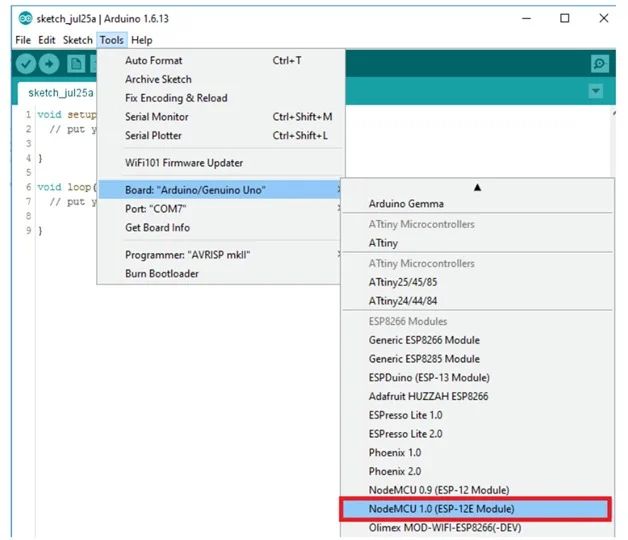Screen dimensions: 628x540
Task: Click the Arduino logo in title bar
Action: tap(25, 18)
